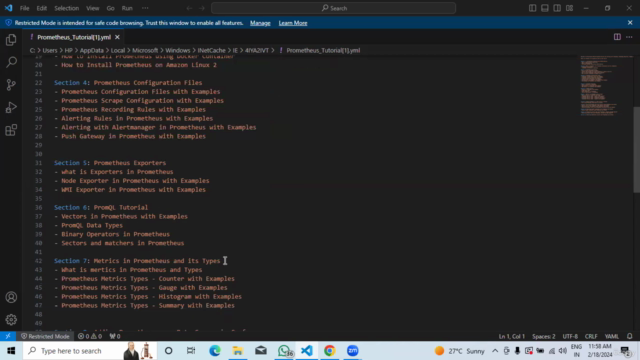Change indentation via Spaces: 2
The width and height of the screenshot is (640, 360).
543,336
